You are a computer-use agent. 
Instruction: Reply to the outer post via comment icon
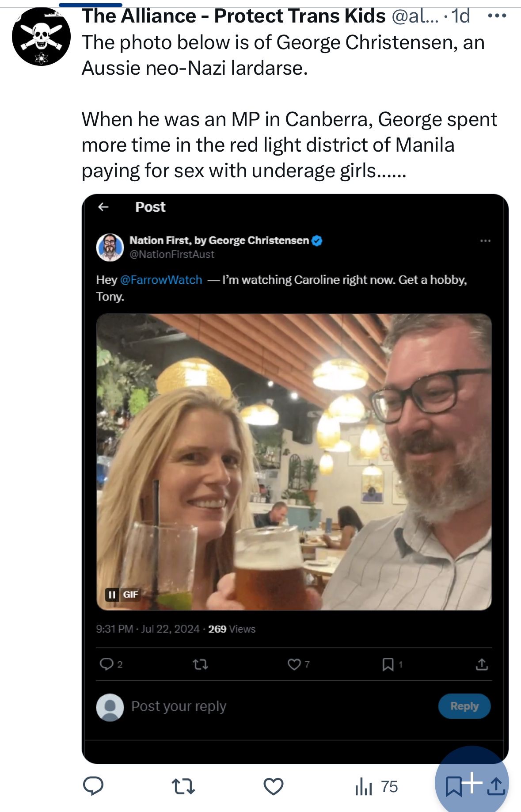point(93,786)
